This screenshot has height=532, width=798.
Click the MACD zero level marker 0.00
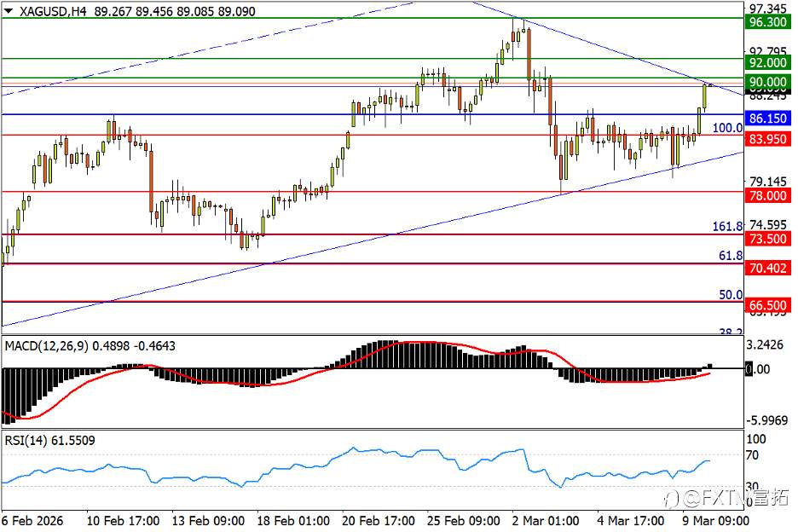point(758,369)
